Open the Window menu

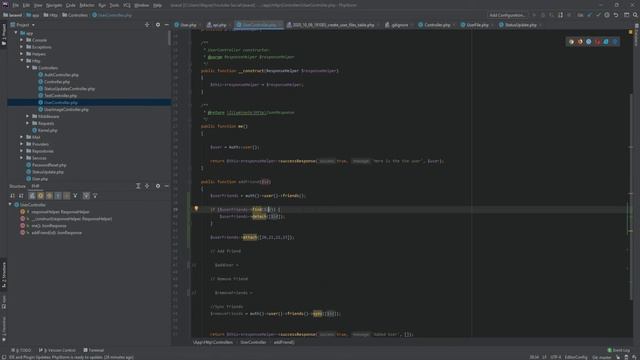tap(142, 5)
